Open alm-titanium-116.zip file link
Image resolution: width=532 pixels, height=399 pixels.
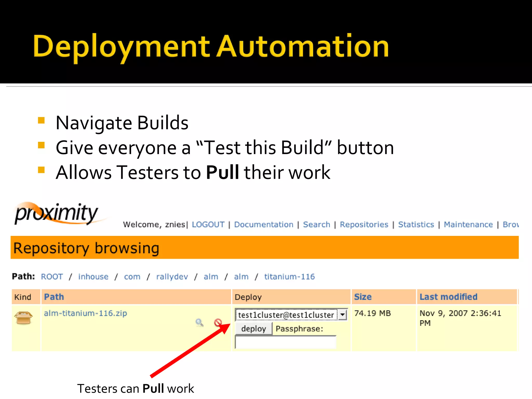point(85,313)
